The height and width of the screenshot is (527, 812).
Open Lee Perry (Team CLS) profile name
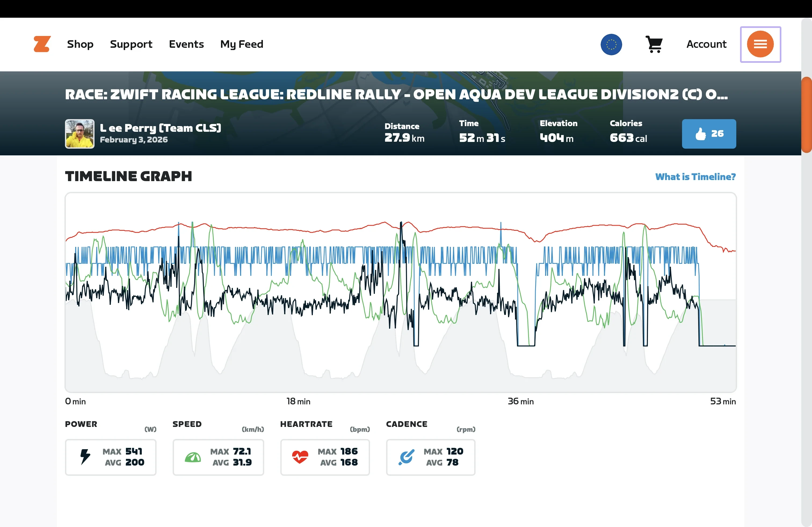tap(160, 128)
